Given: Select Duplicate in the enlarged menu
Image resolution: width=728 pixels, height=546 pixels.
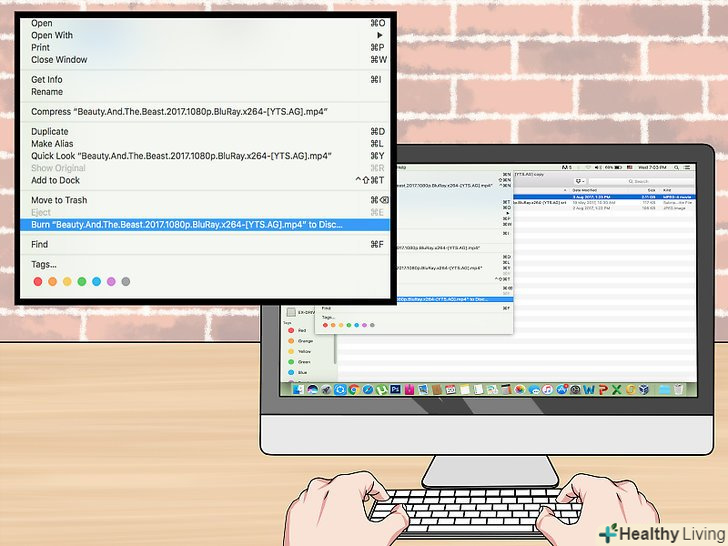Looking at the screenshot, I should pyautogui.click(x=205, y=131).
